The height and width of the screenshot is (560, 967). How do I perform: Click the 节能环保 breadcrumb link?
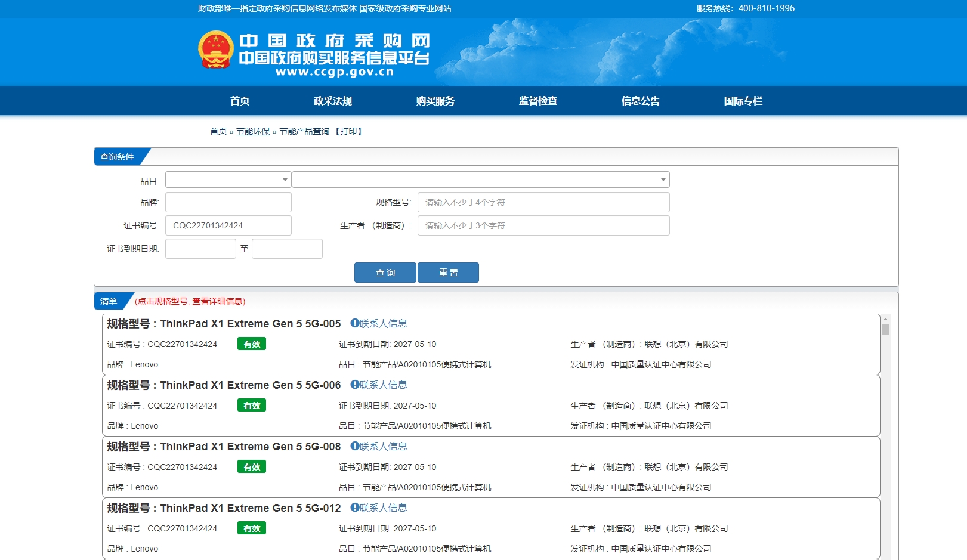pos(253,131)
